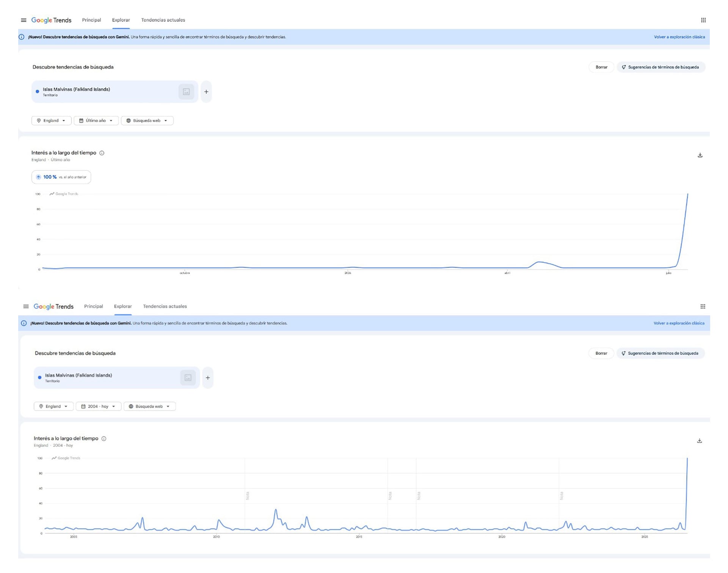The image size is (728, 573).
Task: Open the 2004 - hoy date range dropdown
Action: [x=99, y=406]
